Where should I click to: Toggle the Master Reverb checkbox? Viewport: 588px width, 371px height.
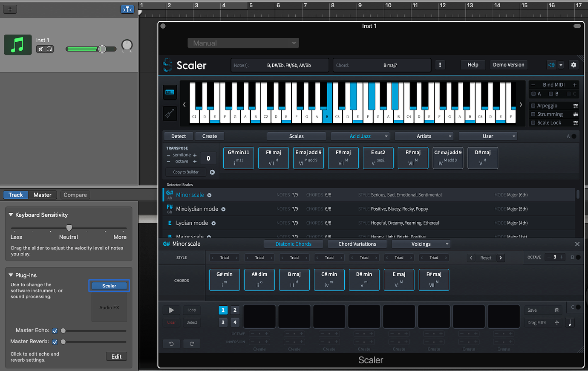coord(55,342)
